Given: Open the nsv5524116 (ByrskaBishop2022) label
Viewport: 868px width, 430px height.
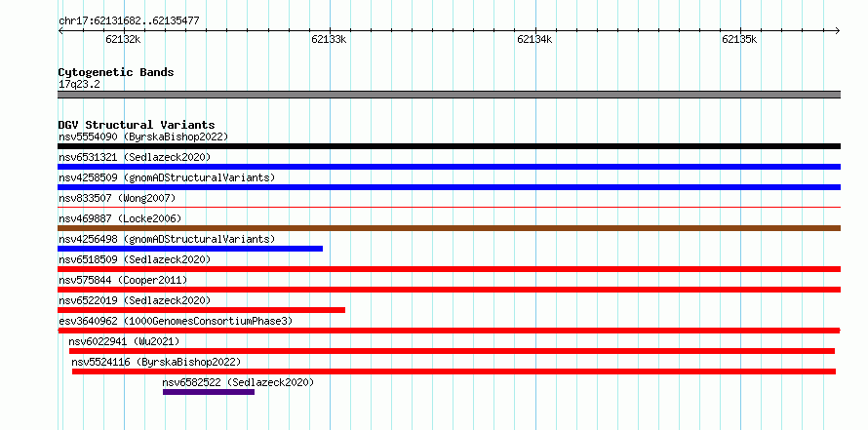Looking at the screenshot, I should coord(156,362).
